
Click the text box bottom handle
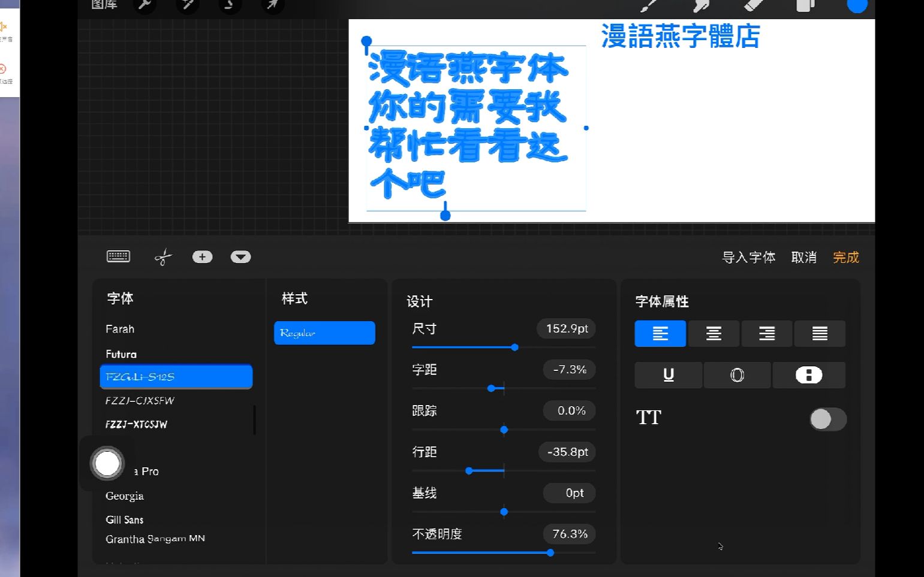[446, 215]
